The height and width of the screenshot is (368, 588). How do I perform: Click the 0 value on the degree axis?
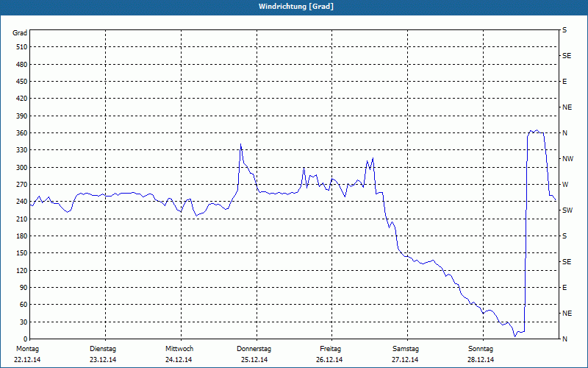click(25, 339)
